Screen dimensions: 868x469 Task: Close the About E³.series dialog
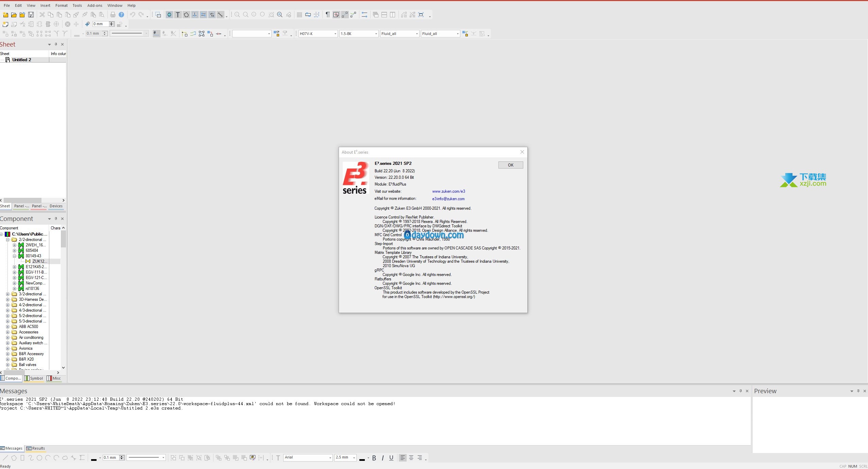click(x=522, y=152)
